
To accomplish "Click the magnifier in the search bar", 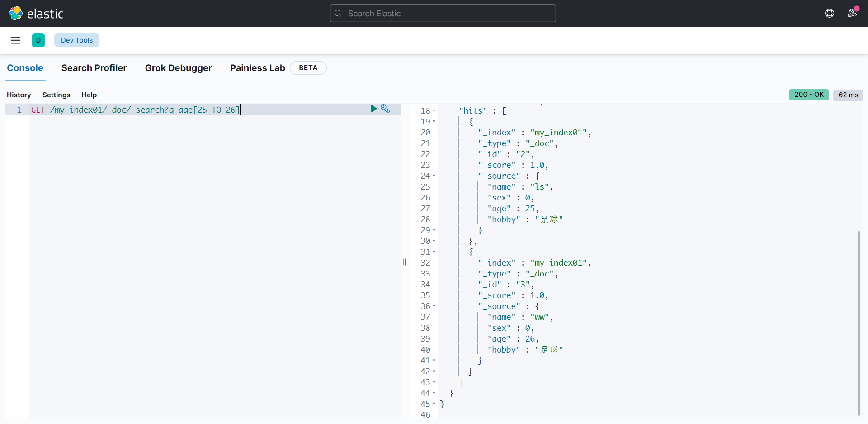I will tap(338, 14).
